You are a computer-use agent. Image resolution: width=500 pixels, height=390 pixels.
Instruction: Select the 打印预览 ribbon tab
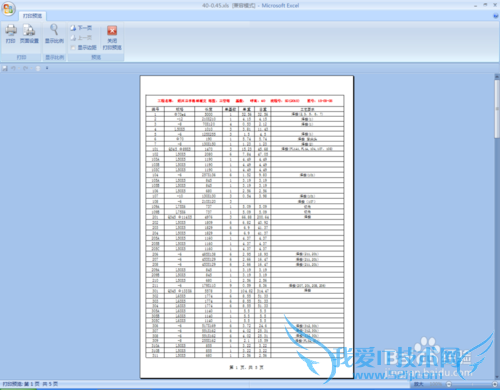click(32, 16)
